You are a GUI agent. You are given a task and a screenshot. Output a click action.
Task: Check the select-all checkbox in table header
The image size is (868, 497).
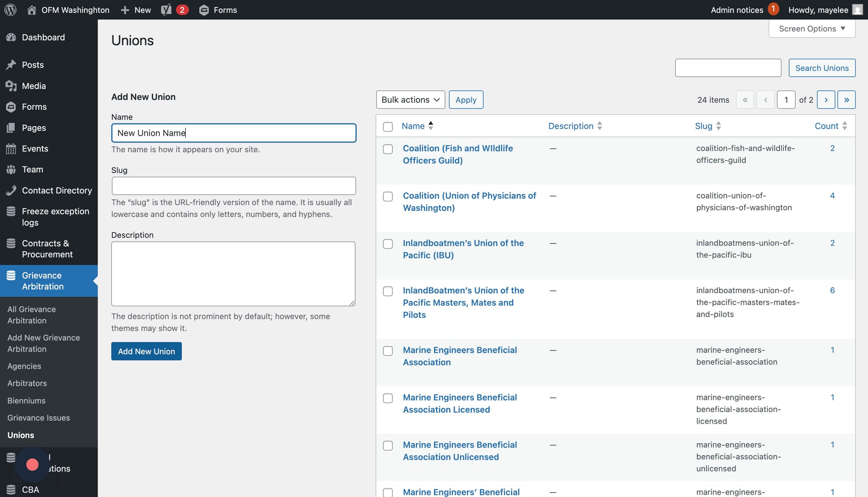(x=388, y=127)
